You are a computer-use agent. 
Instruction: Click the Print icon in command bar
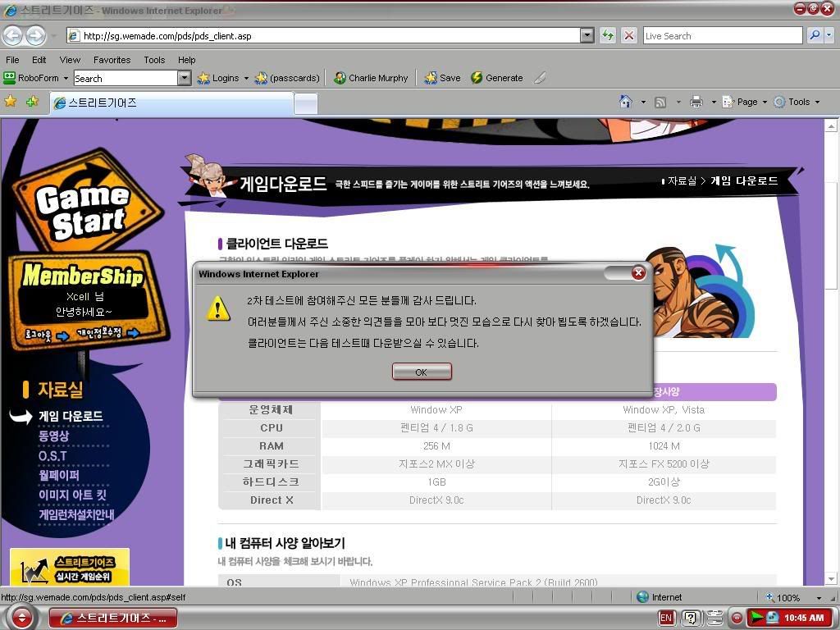(x=696, y=102)
